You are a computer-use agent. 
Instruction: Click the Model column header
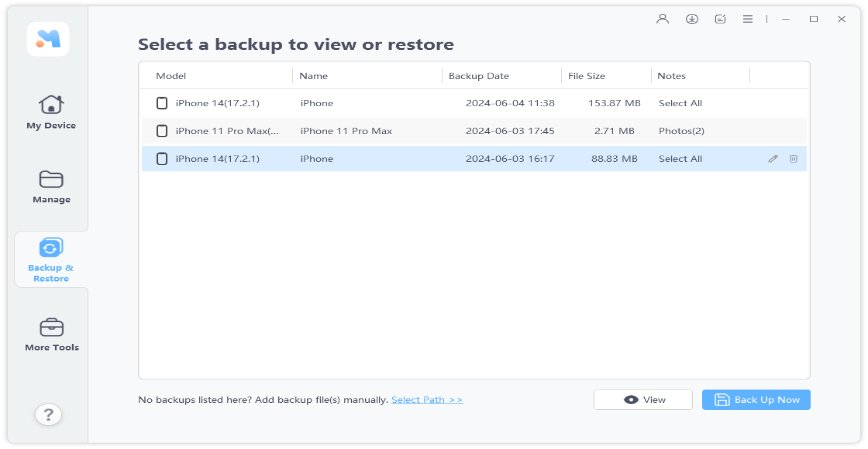[171, 76]
